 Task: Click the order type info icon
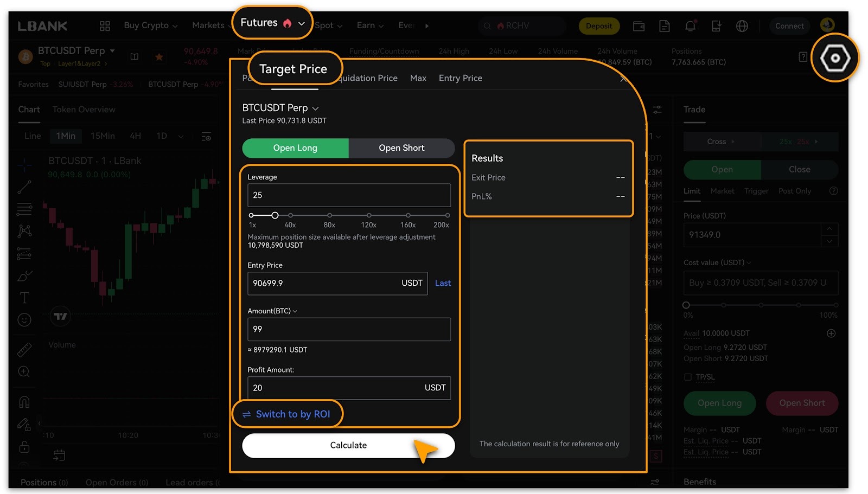[834, 191]
